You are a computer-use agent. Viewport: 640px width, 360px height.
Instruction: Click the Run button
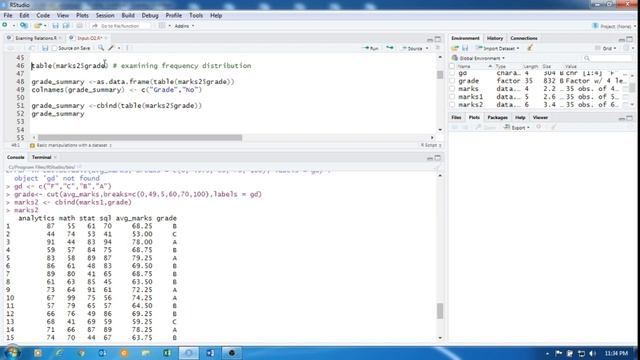tap(370, 48)
